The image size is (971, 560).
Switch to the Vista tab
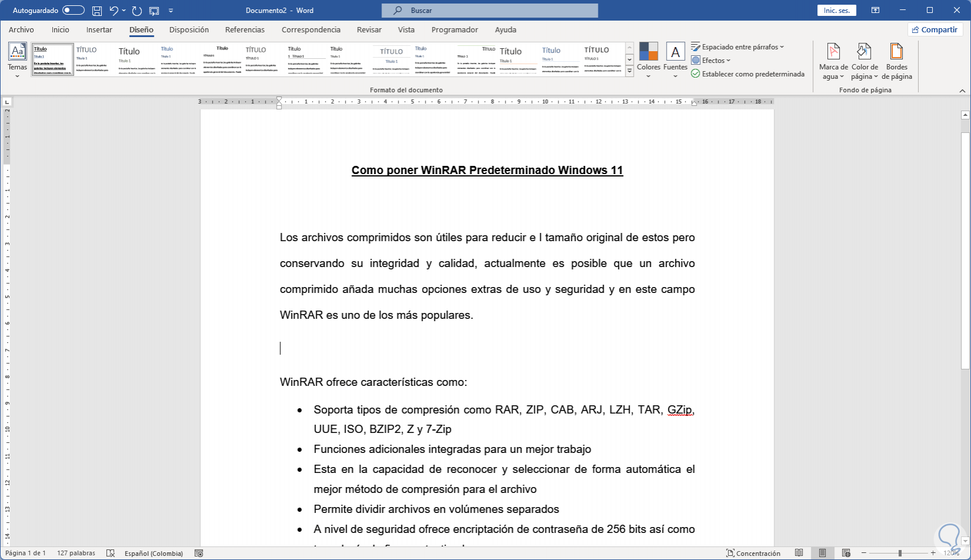point(406,29)
